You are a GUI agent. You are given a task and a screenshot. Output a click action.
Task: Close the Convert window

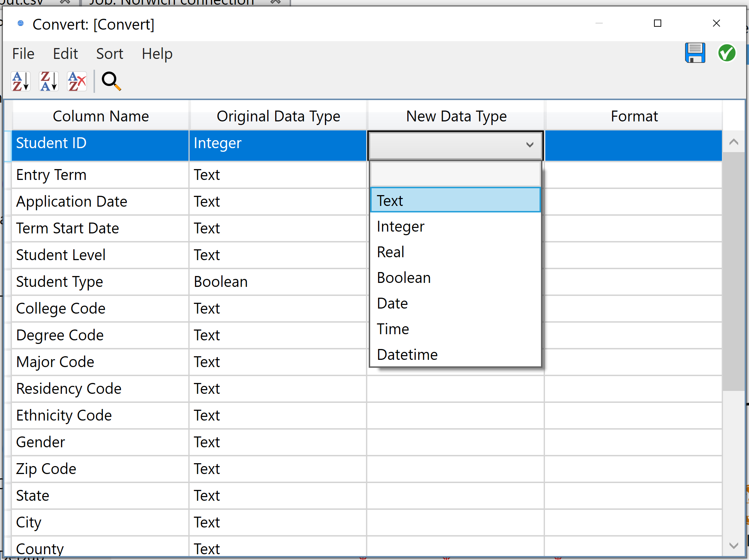tap(716, 23)
